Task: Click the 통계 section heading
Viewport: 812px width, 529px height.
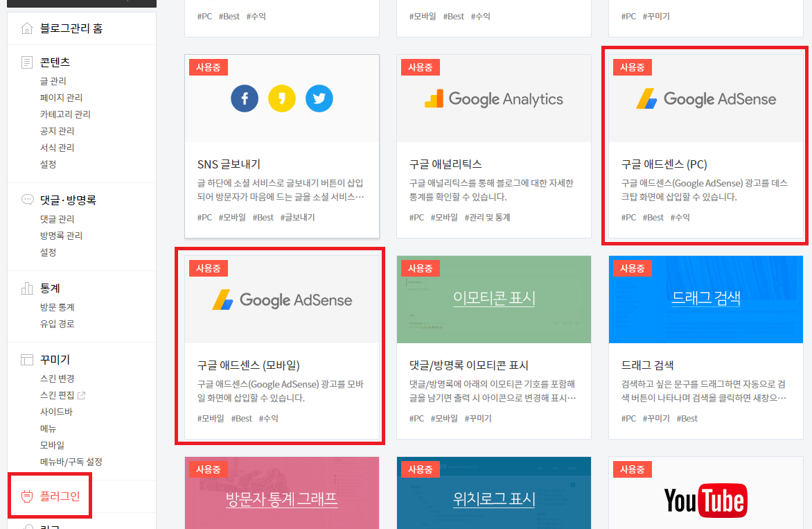Action: 51,288
